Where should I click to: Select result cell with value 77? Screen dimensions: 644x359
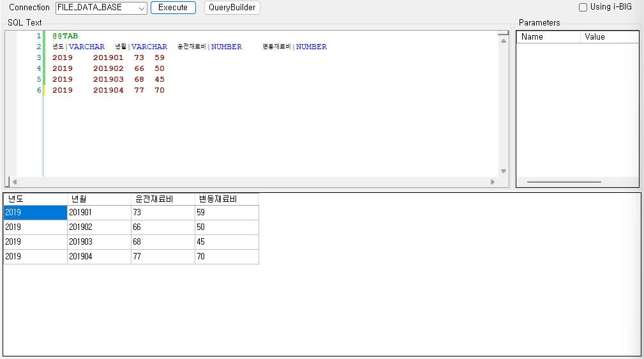click(163, 257)
